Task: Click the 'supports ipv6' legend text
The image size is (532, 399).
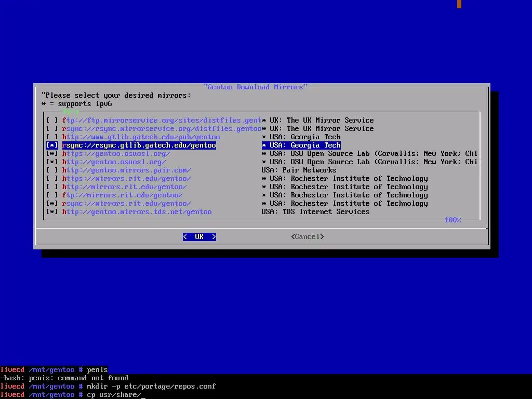Action: click(x=85, y=103)
